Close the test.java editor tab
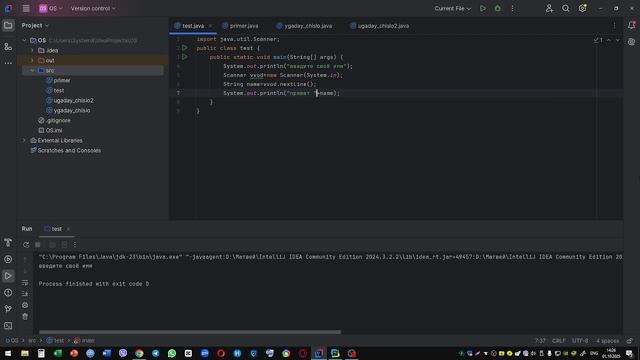 tap(210, 26)
